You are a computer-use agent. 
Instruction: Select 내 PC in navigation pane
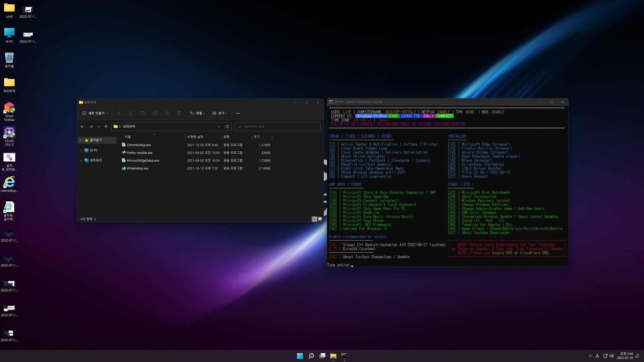tap(94, 150)
